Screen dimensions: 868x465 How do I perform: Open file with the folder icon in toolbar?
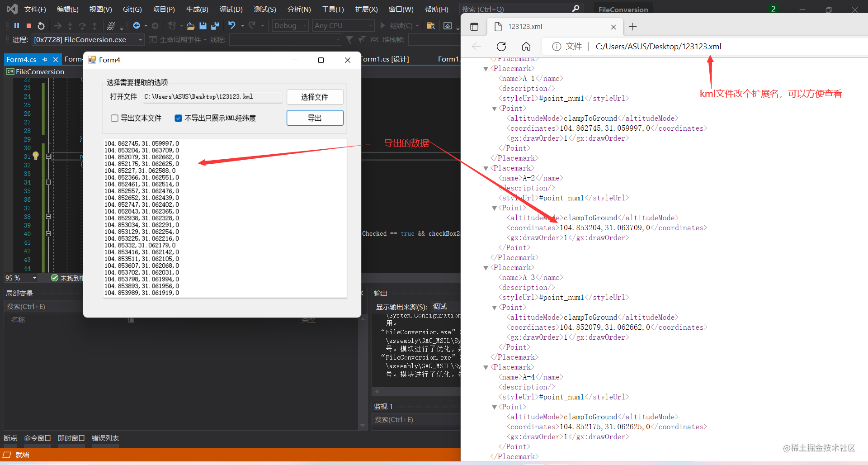[x=191, y=26]
